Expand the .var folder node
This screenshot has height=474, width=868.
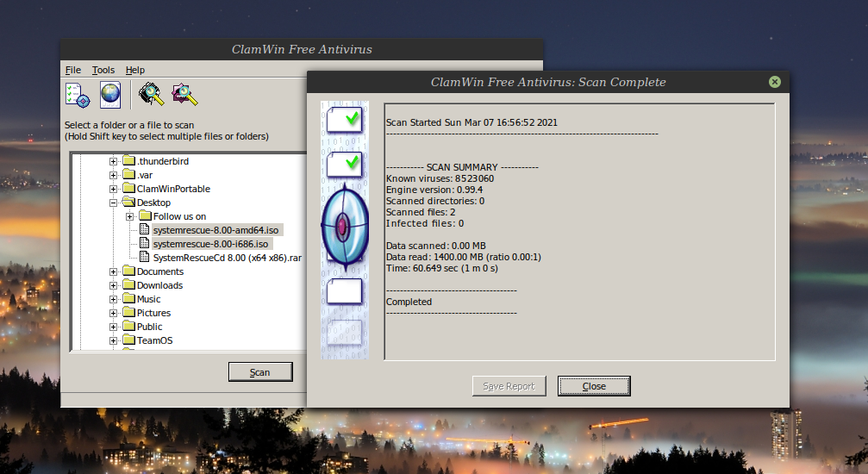pos(113,176)
